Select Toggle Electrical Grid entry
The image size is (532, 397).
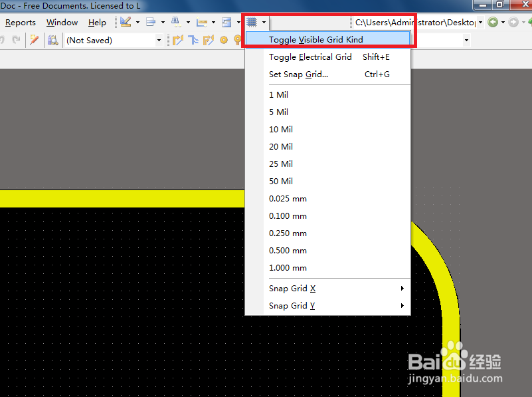(x=327, y=57)
